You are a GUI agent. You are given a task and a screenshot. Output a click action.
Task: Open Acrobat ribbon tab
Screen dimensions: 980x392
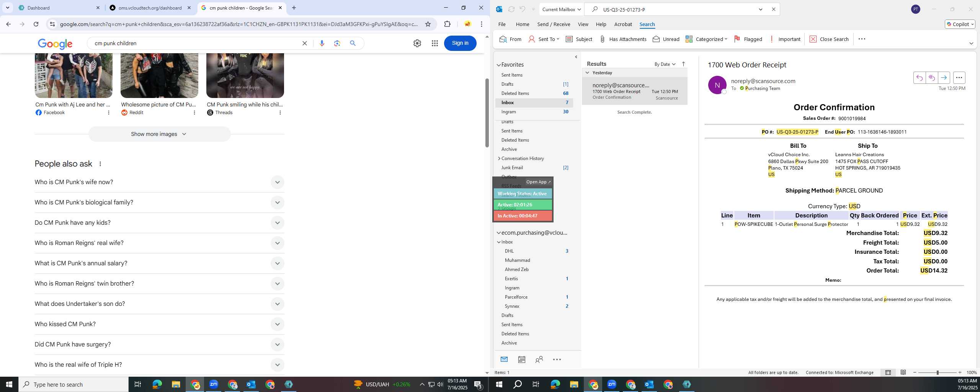click(623, 24)
